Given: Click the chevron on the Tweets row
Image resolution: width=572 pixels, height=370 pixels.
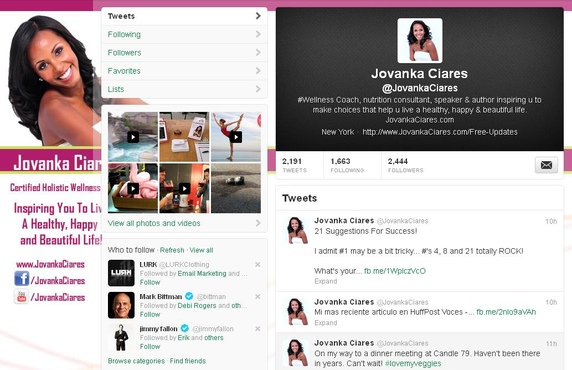Looking at the screenshot, I should [258, 16].
